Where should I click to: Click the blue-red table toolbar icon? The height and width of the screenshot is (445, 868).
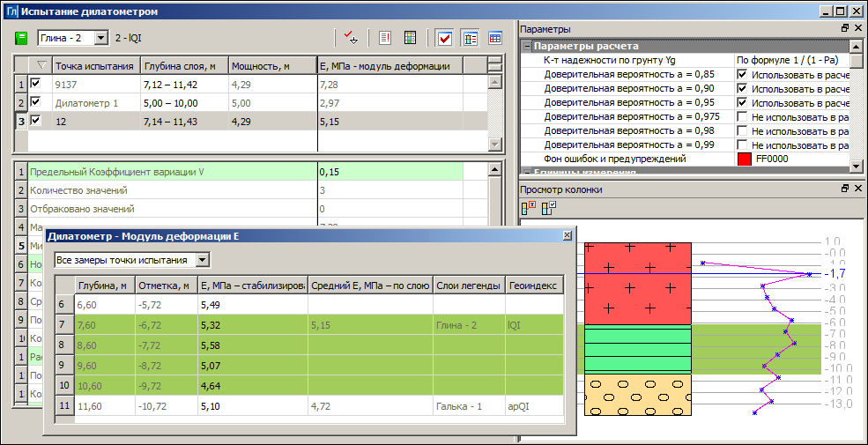[495, 38]
